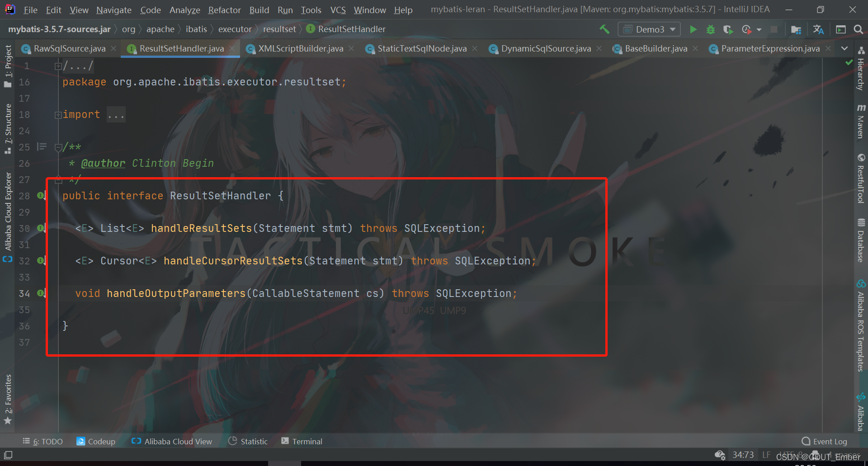Image resolution: width=868 pixels, height=466 pixels.
Task: Toggle rendered doc view icon on line 25
Action: [x=42, y=146]
